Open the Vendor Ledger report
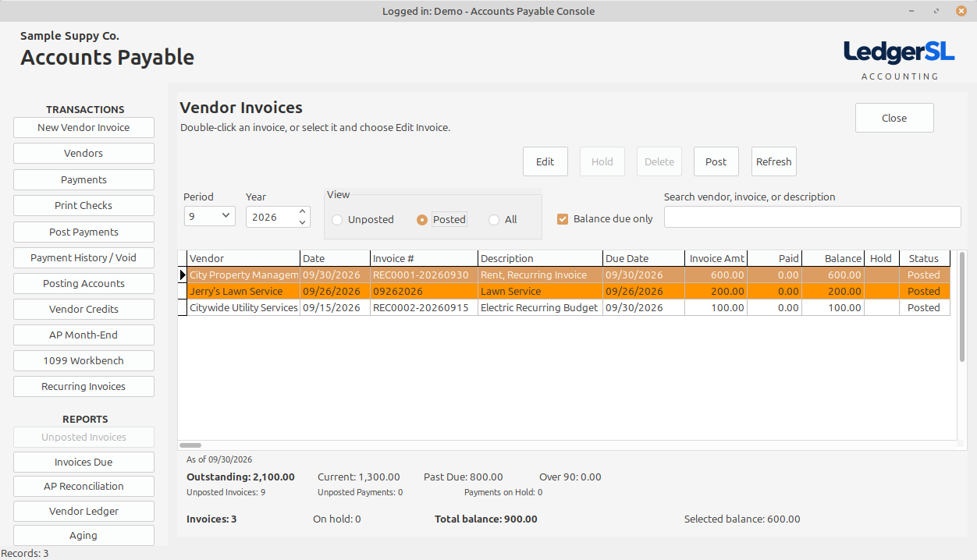The height and width of the screenshot is (560, 977). tap(83, 512)
